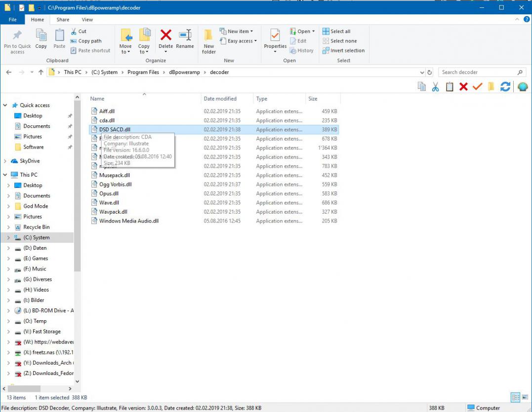Collapse the Quick access tree node
This screenshot has height=412, width=532.
5,105
